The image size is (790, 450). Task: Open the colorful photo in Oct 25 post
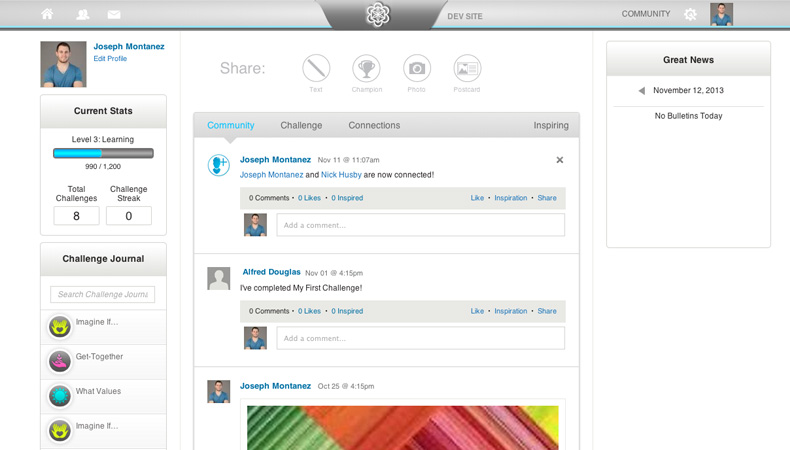pyautogui.click(x=403, y=428)
